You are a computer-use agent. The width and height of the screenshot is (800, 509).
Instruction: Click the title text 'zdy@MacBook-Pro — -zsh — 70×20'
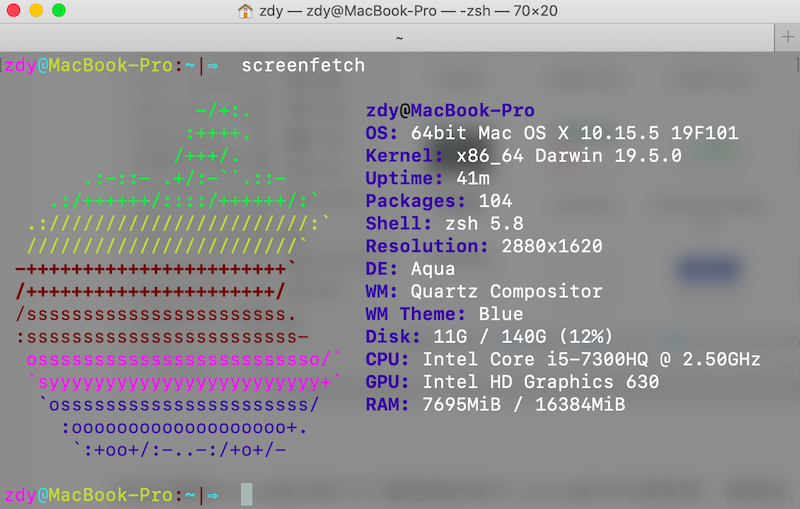click(x=432, y=11)
